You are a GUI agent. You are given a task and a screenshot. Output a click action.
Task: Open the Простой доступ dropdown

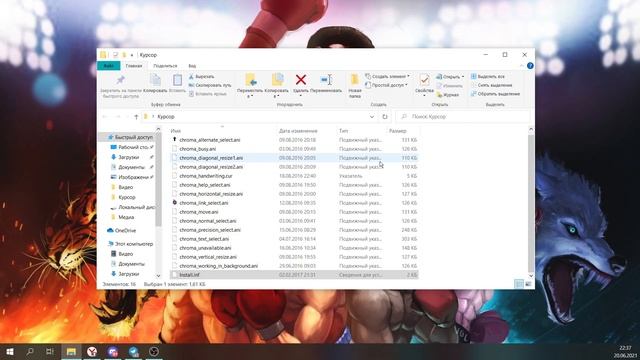(x=386, y=85)
